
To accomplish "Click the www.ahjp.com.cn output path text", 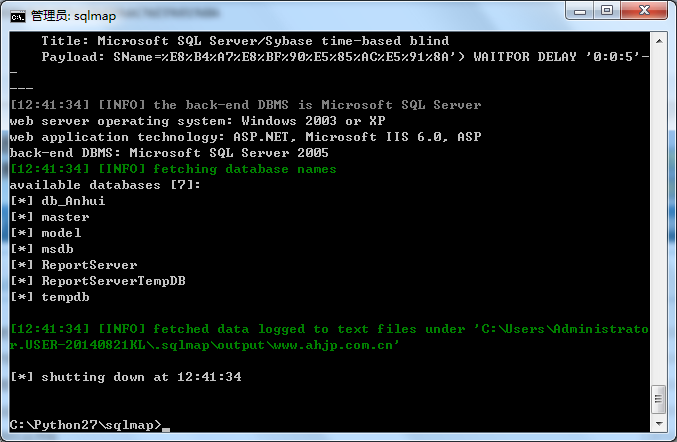I will (x=332, y=345).
